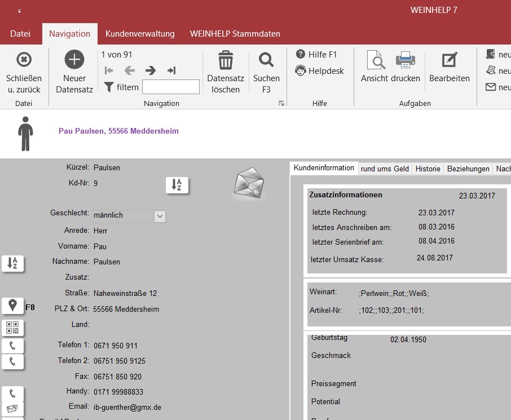The width and height of the screenshot is (511, 420).
Task: Click the Bearbeiten pencil icon
Action: [450, 60]
